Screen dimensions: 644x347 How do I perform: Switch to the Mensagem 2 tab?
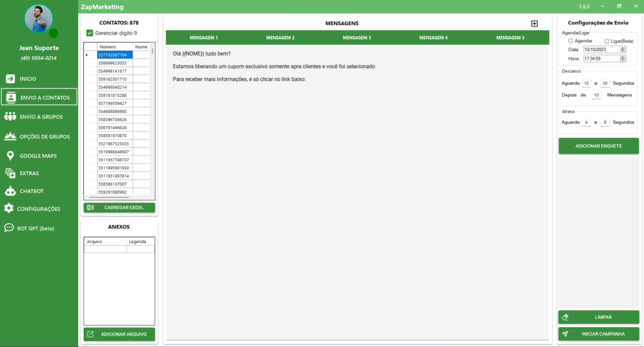[280, 38]
